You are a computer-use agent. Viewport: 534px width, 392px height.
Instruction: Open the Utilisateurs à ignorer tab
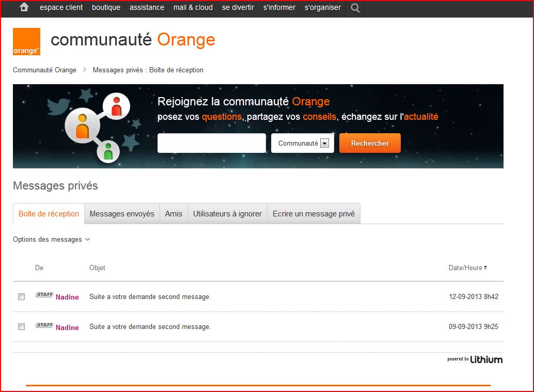pos(227,214)
